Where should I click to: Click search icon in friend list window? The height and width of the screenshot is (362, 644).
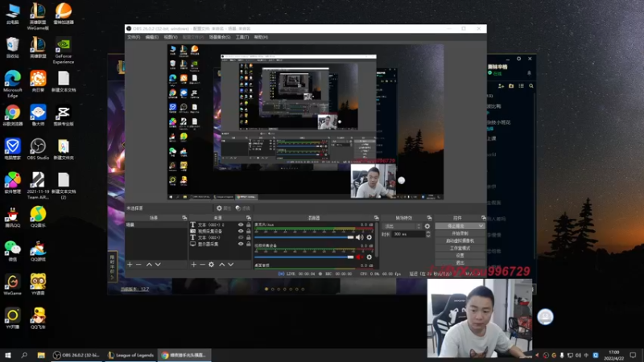click(x=531, y=86)
